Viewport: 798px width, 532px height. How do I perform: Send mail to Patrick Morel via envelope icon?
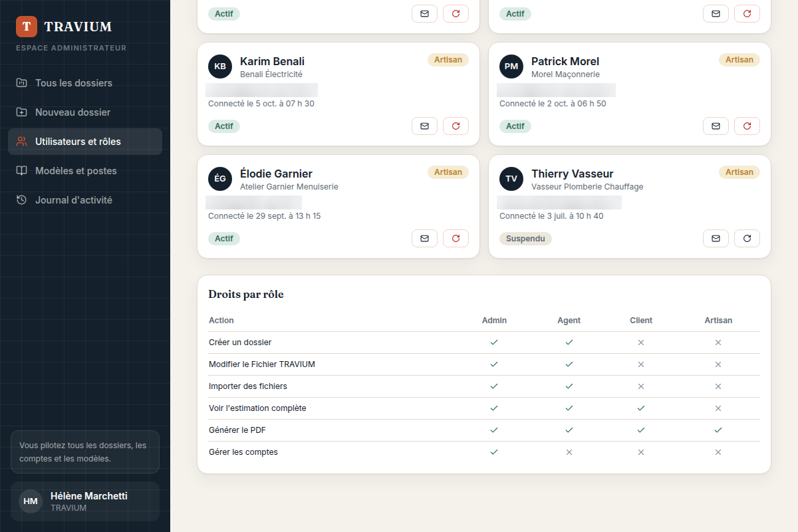(716, 126)
